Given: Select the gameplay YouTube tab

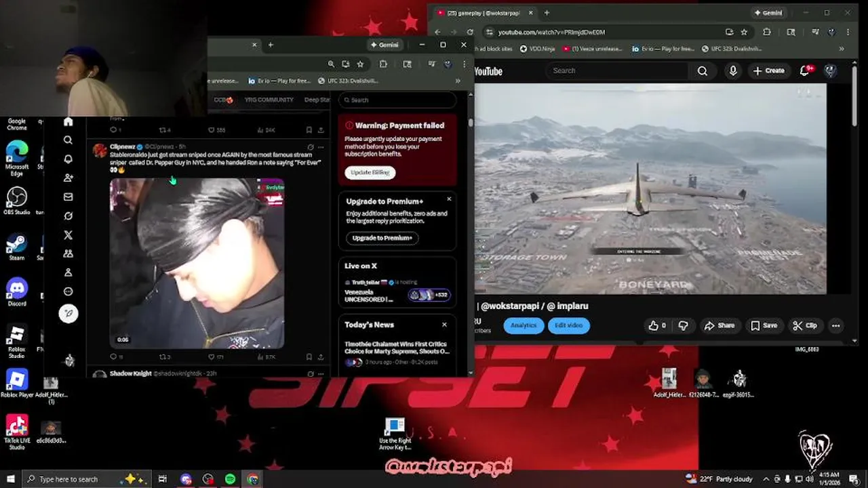Looking at the screenshot, I should point(485,13).
